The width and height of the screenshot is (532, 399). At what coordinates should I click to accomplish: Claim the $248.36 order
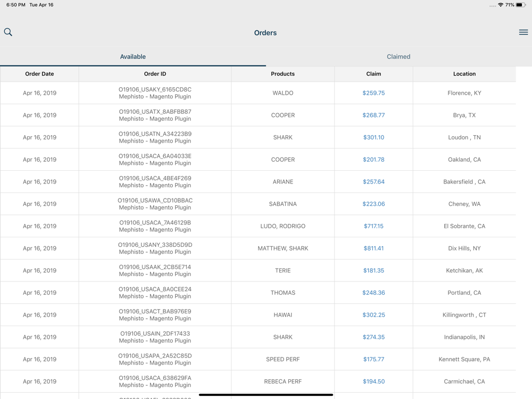coord(373,293)
